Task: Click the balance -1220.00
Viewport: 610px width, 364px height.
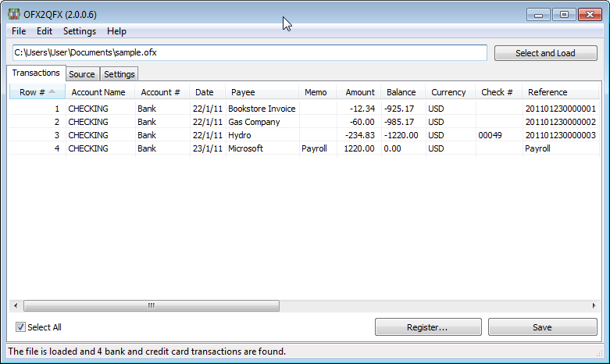Action: (x=401, y=135)
